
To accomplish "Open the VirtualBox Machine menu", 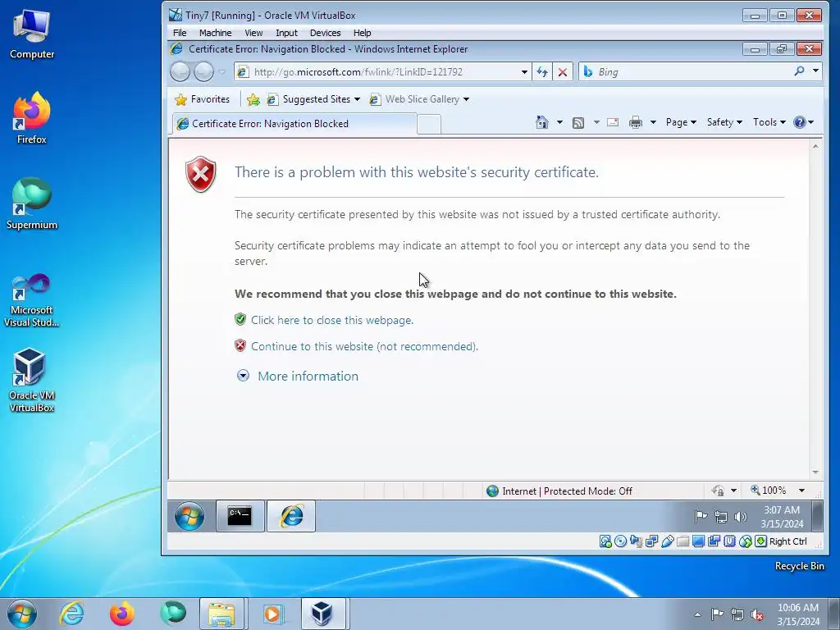I will (216, 33).
